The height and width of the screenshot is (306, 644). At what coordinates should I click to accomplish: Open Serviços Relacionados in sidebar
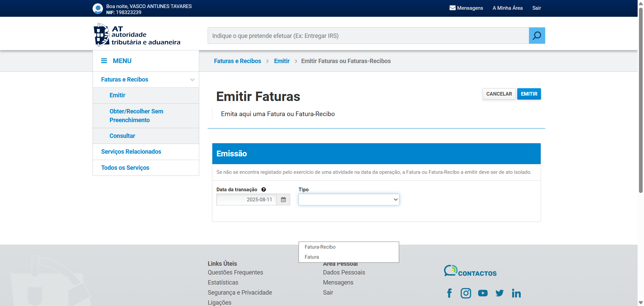(x=131, y=152)
